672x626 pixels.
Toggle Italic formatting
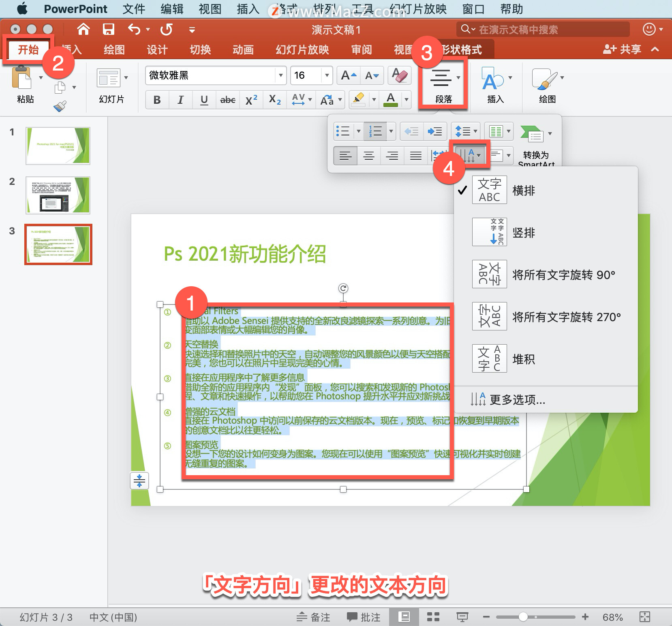(x=180, y=100)
